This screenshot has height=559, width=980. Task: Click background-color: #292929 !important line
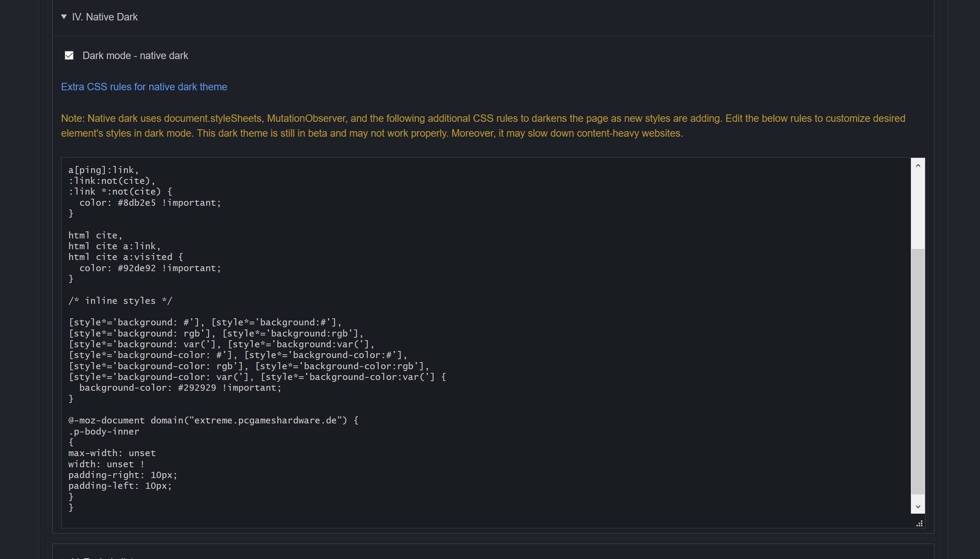point(180,388)
